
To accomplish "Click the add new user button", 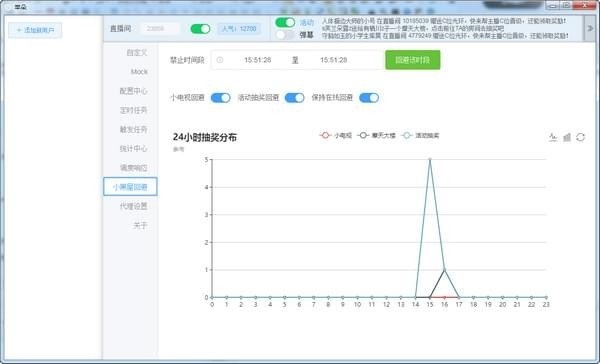I will click(35, 30).
